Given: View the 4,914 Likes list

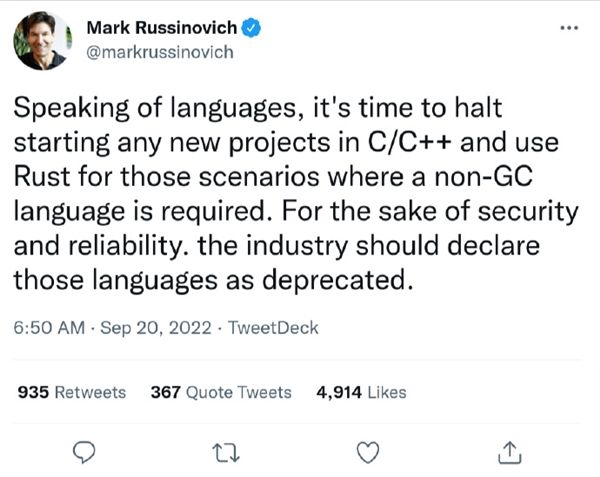Looking at the screenshot, I should 361,392.
